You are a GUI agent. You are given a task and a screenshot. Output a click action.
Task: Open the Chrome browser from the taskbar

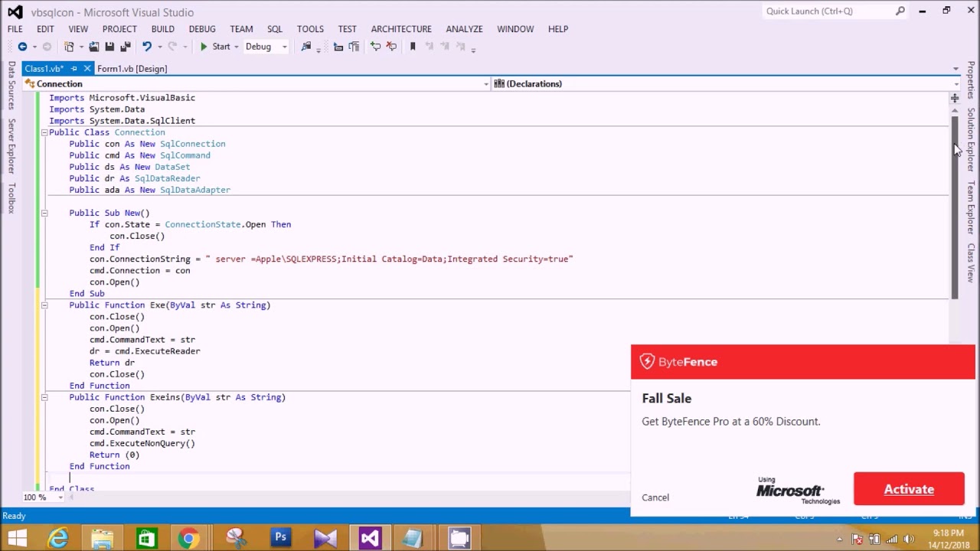click(188, 538)
